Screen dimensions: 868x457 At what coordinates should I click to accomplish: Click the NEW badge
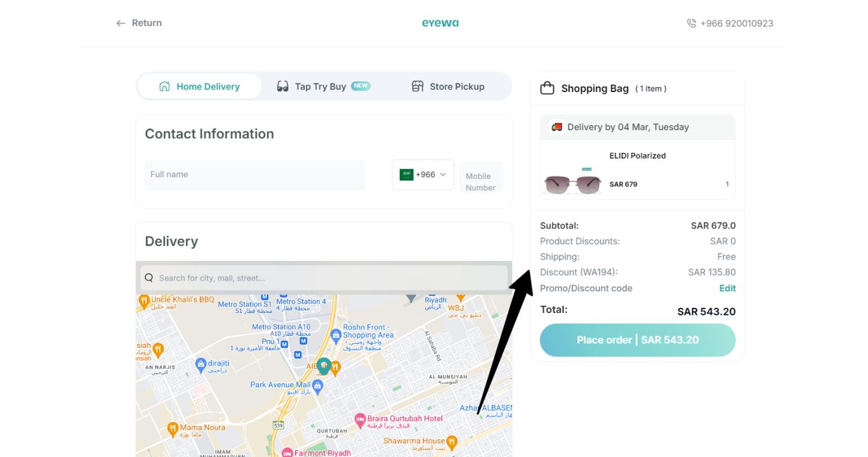[x=361, y=86]
